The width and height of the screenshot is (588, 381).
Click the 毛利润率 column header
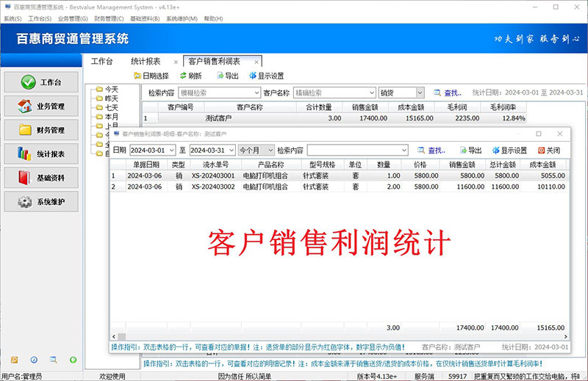point(503,107)
